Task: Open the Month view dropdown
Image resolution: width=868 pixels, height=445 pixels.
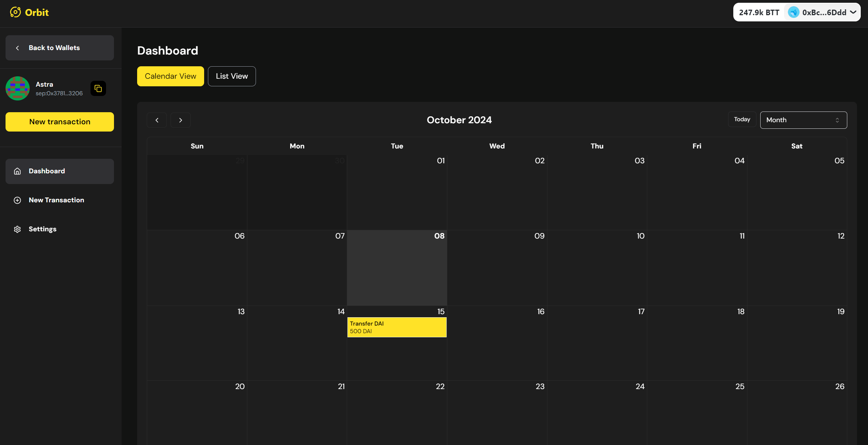Action: (803, 120)
